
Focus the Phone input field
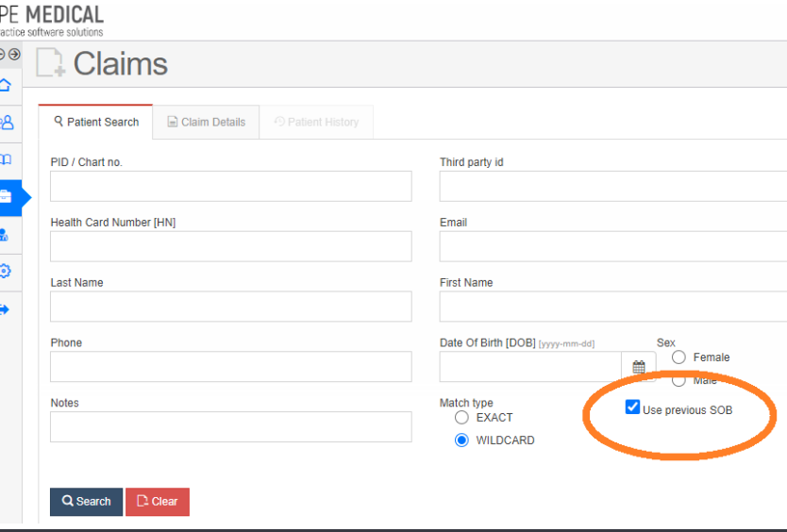pyautogui.click(x=231, y=367)
